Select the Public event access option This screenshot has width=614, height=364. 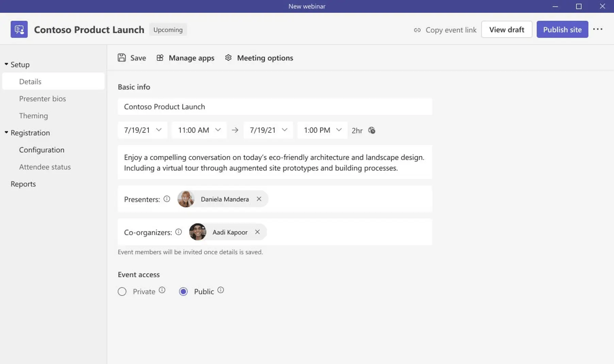click(x=183, y=292)
